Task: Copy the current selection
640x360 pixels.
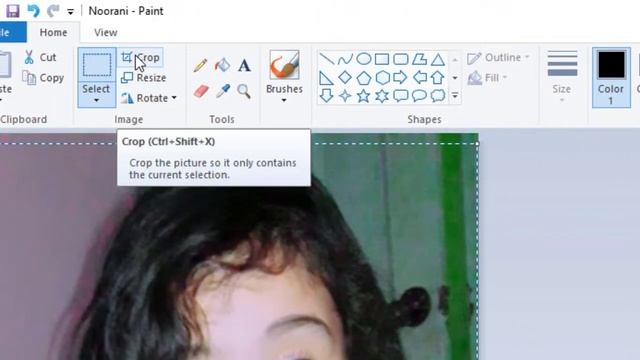Action: pos(43,78)
